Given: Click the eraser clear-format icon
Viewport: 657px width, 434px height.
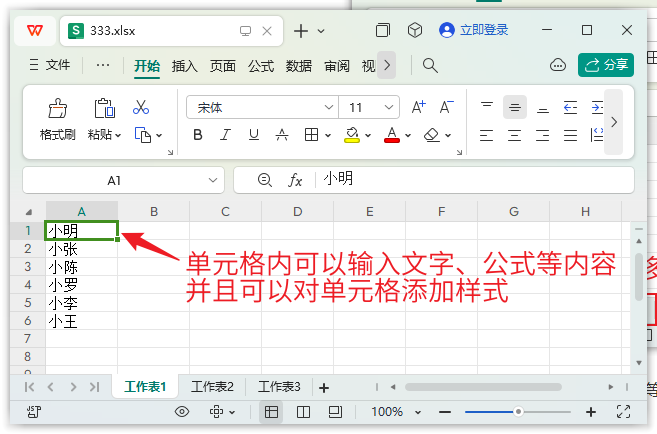Looking at the screenshot, I should pyautogui.click(x=432, y=134).
